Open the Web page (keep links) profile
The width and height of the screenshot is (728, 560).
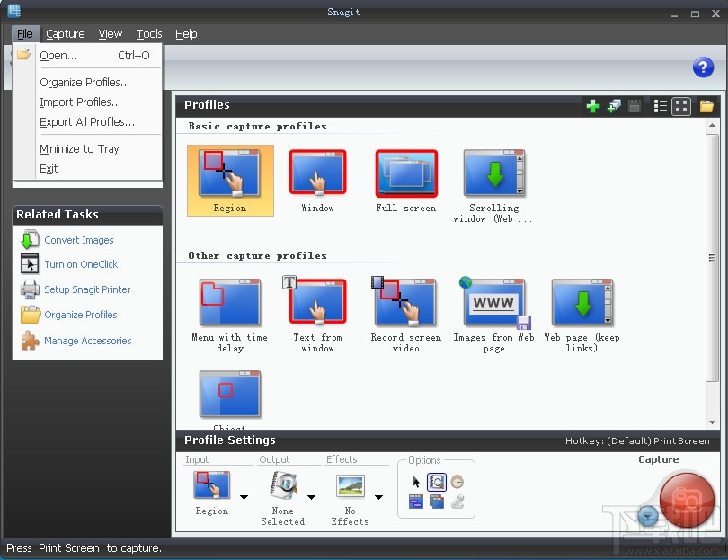point(582,301)
